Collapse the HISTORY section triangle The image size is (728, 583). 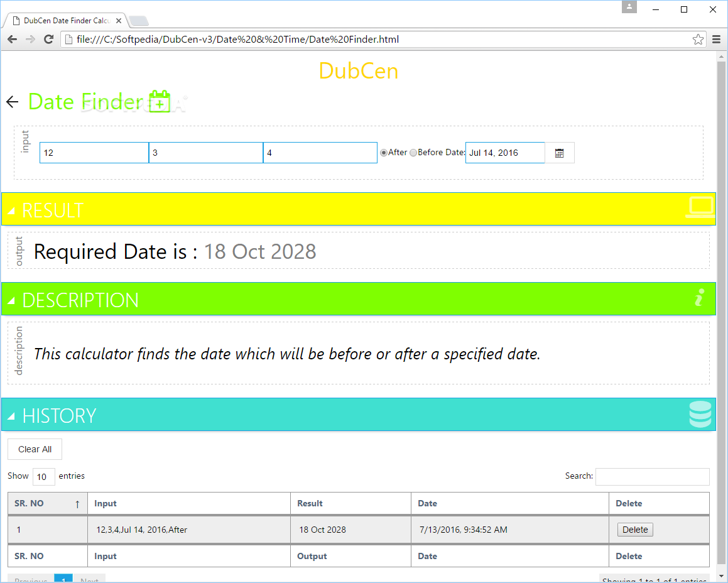click(11, 417)
